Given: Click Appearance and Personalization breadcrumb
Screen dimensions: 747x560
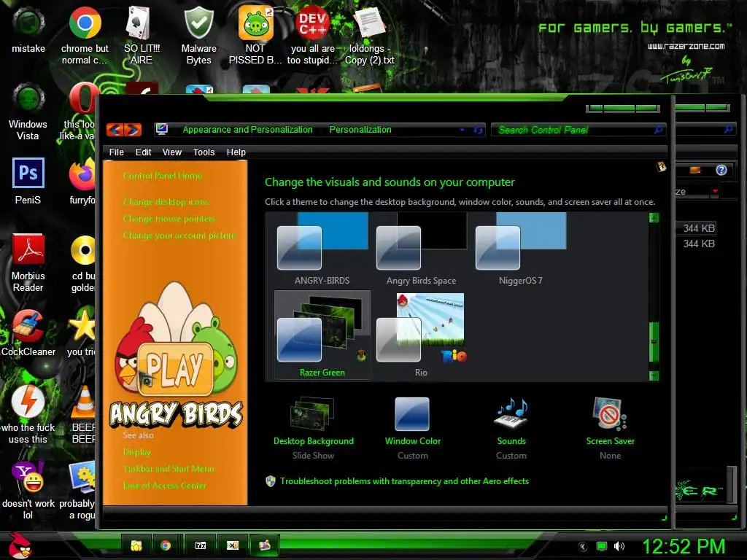Looking at the screenshot, I should click(248, 130).
